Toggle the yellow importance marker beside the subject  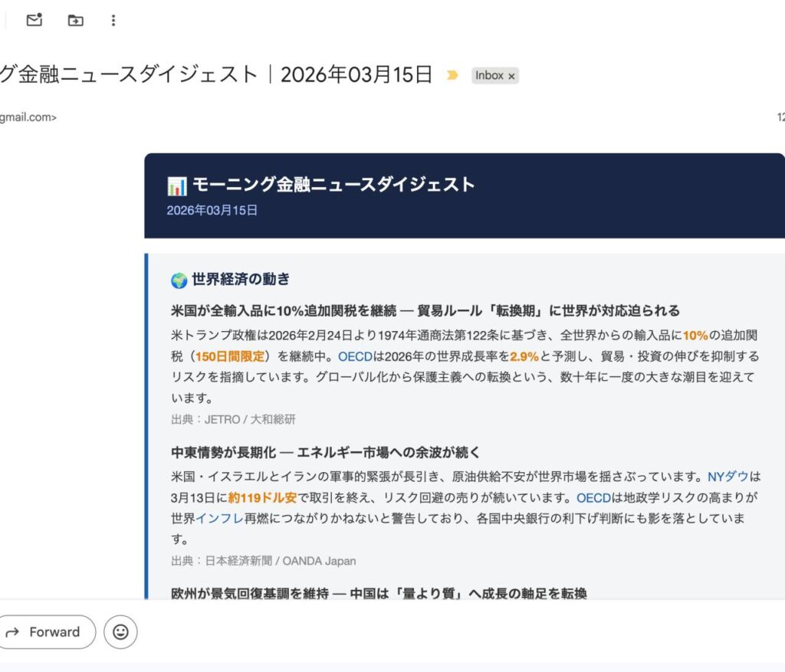coord(452,75)
